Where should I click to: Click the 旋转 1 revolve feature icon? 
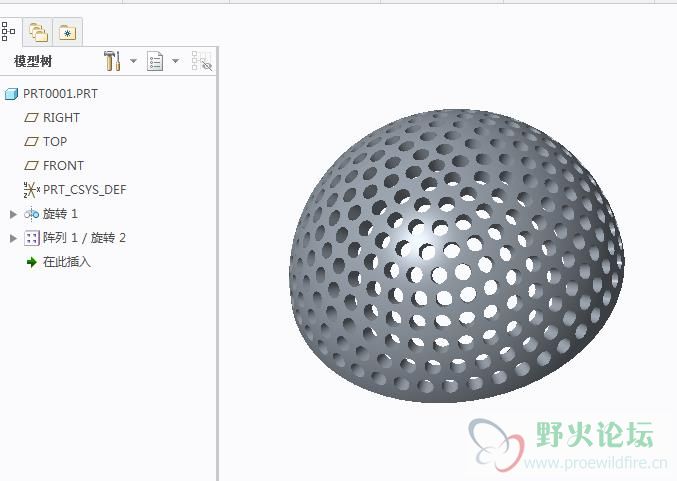click(32, 214)
